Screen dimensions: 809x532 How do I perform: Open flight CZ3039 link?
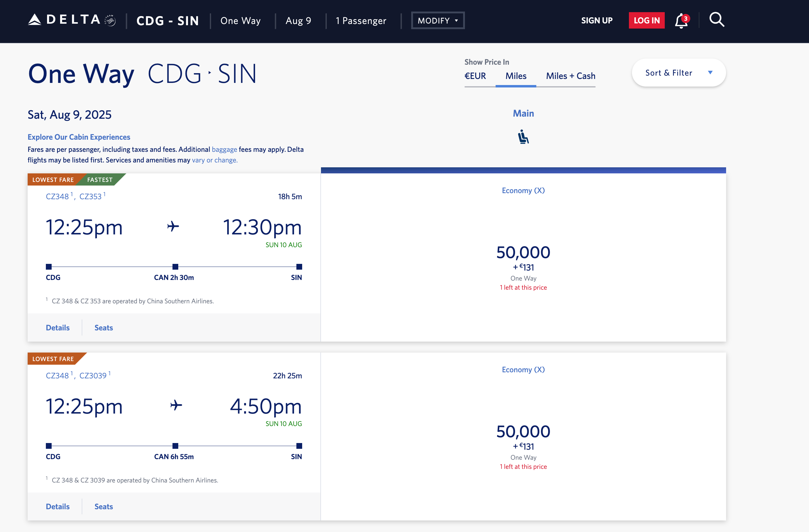pyautogui.click(x=93, y=376)
